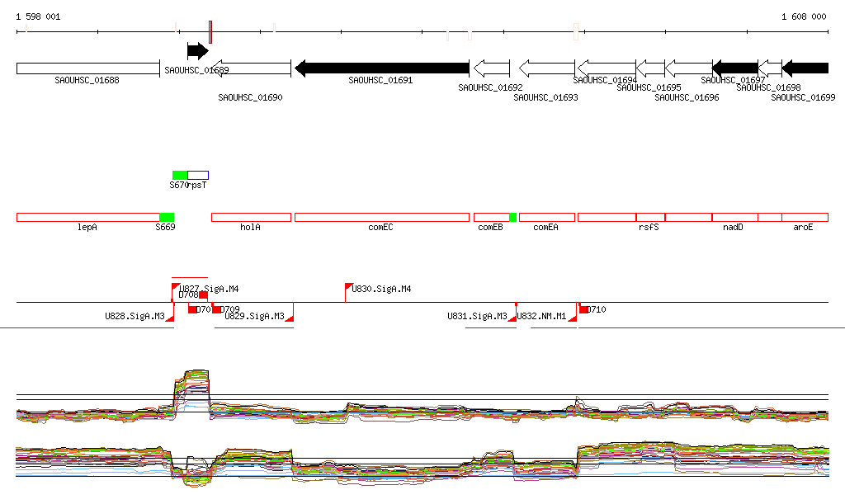Click the comEC label text
The image size is (845, 504).
pyautogui.click(x=380, y=227)
